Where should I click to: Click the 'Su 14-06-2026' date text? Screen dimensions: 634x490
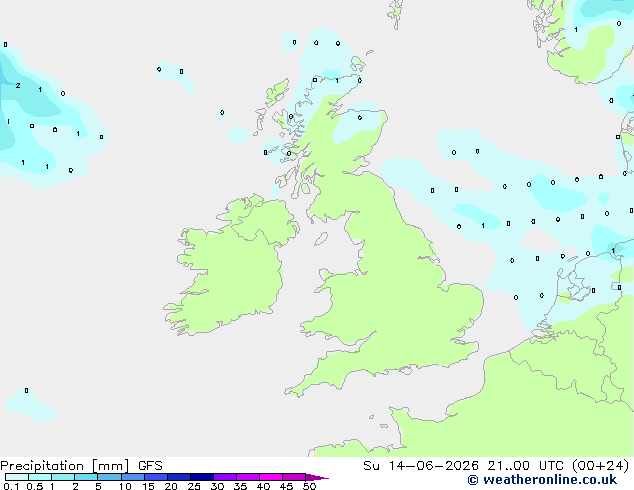[x=421, y=466]
